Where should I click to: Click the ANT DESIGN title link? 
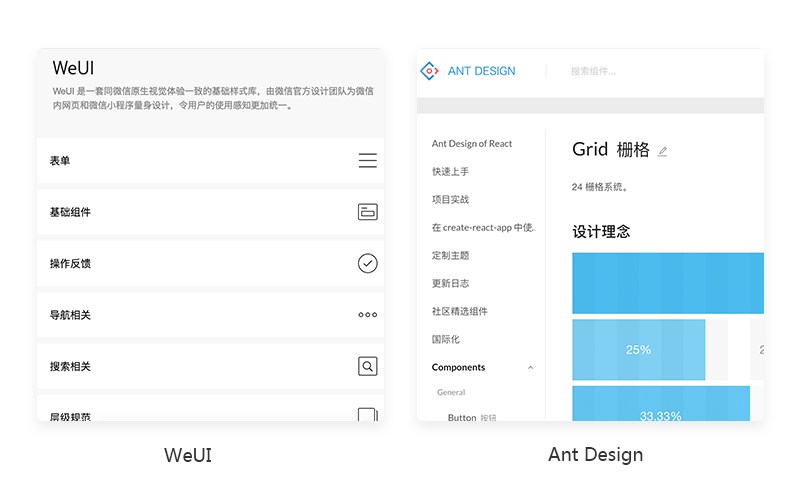pos(482,71)
